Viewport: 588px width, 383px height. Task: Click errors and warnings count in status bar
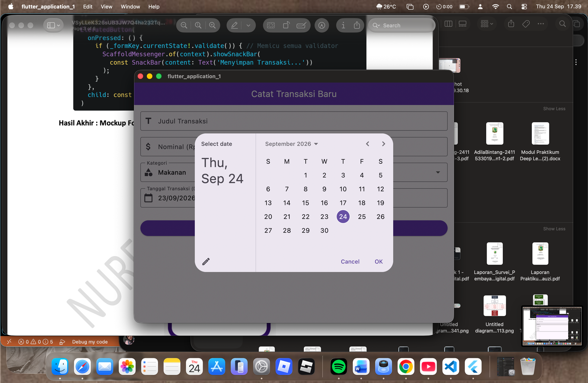(x=36, y=342)
